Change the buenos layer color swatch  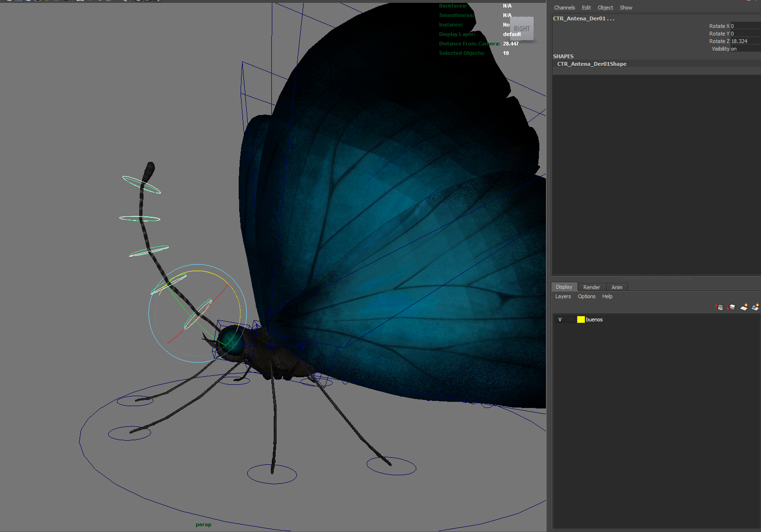pyautogui.click(x=581, y=319)
